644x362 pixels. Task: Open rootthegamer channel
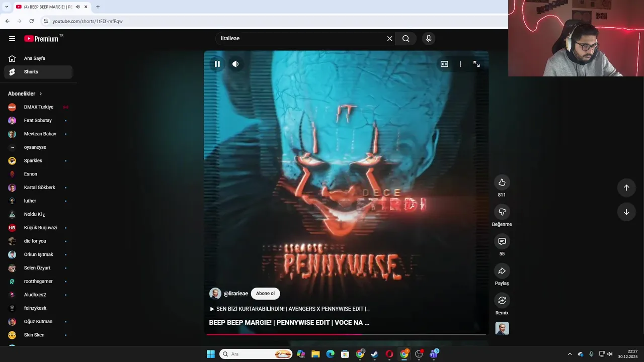38,282
